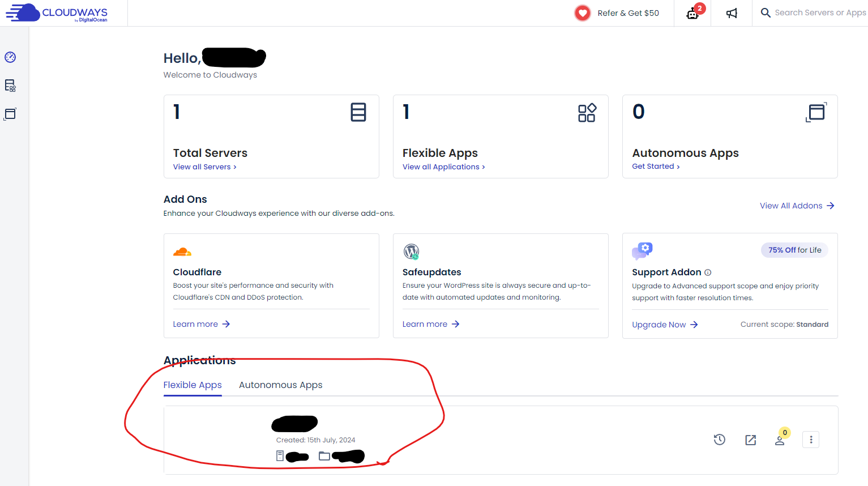Click the Total Servers stack icon
The image size is (868, 486).
click(358, 112)
